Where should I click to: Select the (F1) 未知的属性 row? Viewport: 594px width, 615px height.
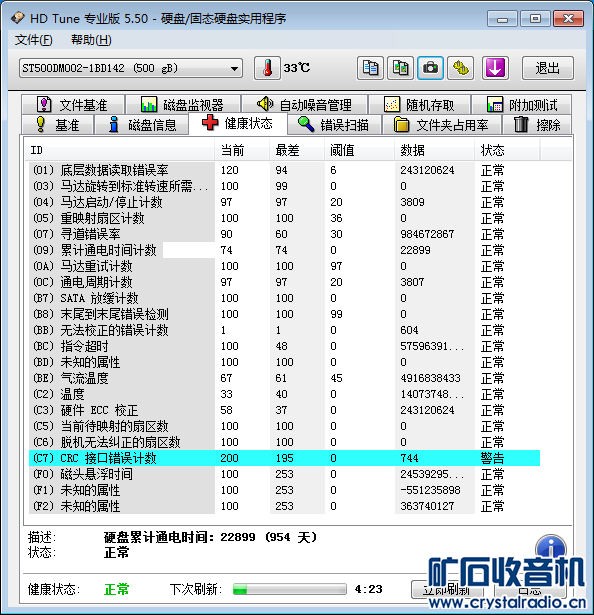point(284,490)
